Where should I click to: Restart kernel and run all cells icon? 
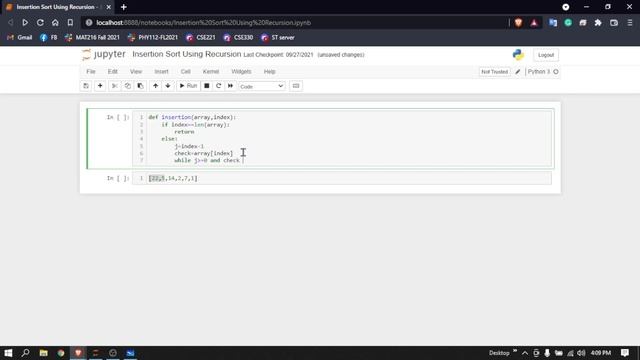click(x=230, y=86)
